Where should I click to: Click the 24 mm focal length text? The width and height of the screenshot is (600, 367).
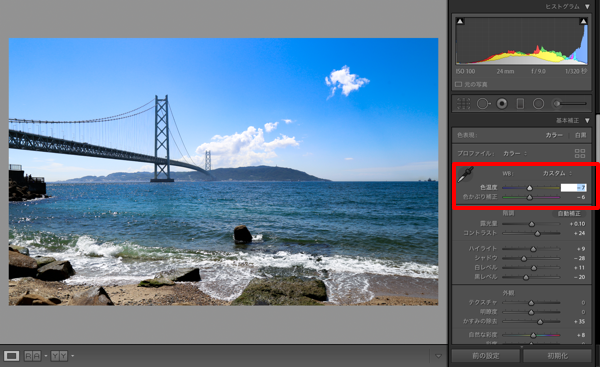(505, 71)
